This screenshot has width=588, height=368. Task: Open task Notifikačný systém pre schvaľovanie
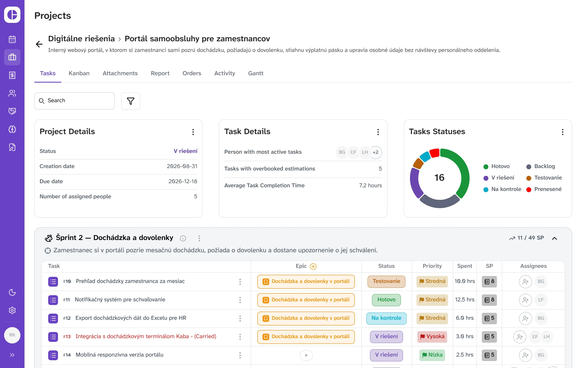(120, 300)
